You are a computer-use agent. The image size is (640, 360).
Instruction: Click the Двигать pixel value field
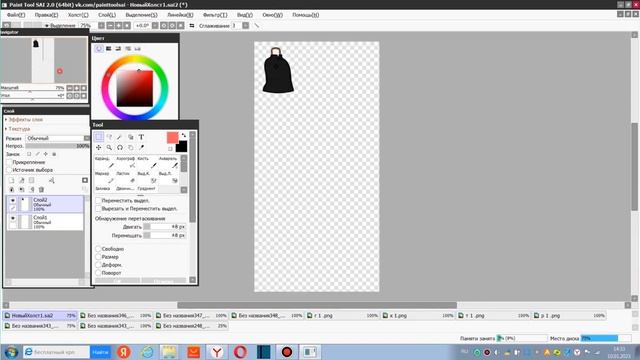(x=165, y=227)
